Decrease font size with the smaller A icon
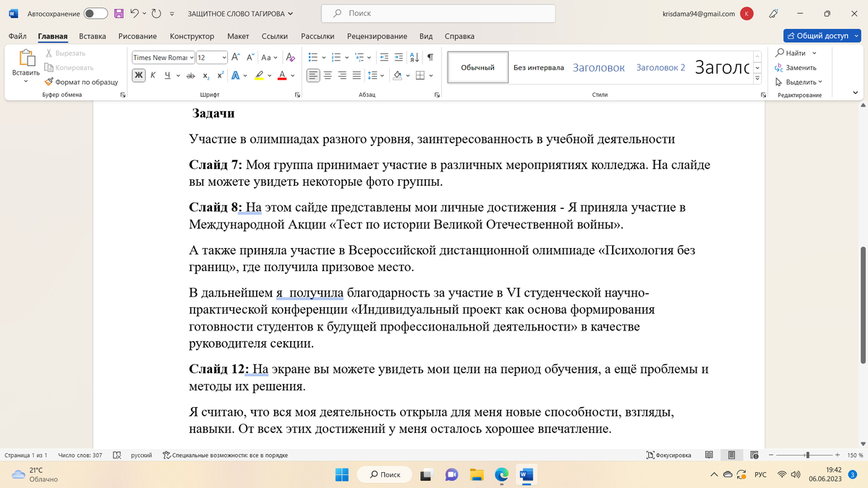Screen dimensions: 868x488 tap(250, 57)
